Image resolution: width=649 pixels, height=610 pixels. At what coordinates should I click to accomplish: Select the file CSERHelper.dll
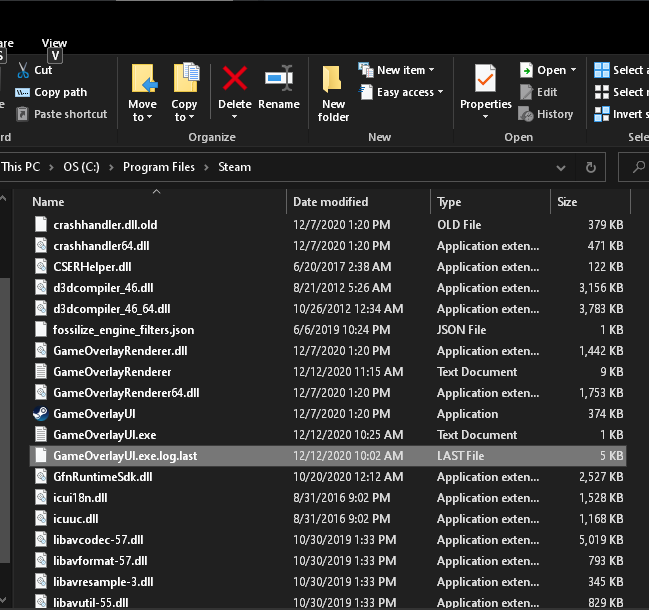point(328,267)
